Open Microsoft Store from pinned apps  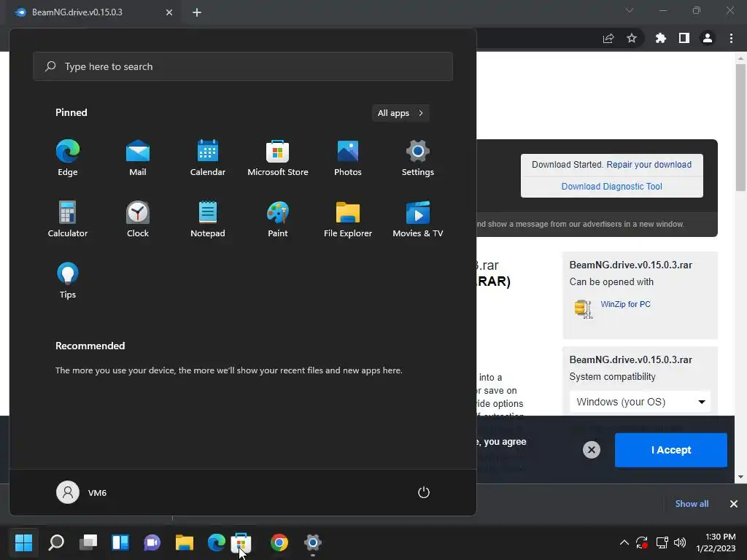click(x=278, y=158)
